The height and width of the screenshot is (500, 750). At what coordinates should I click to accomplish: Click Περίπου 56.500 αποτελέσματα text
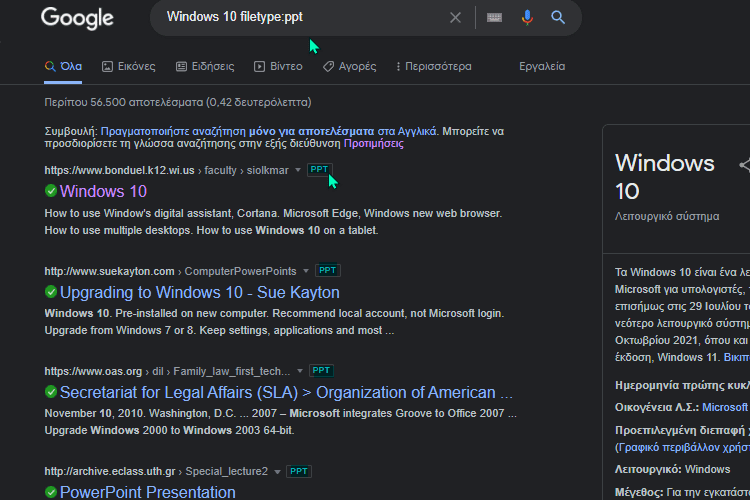pyautogui.click(x=178, y=102)
